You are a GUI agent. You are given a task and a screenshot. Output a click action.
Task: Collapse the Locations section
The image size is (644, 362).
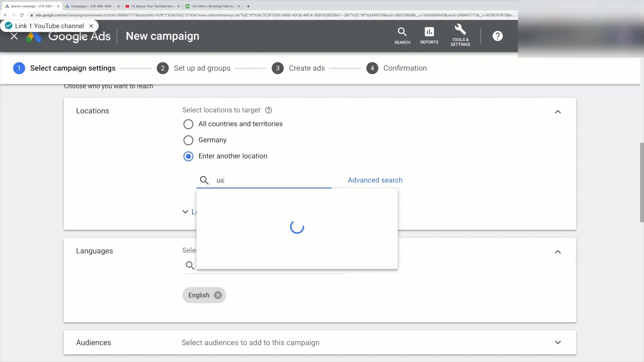coord(558,111)
